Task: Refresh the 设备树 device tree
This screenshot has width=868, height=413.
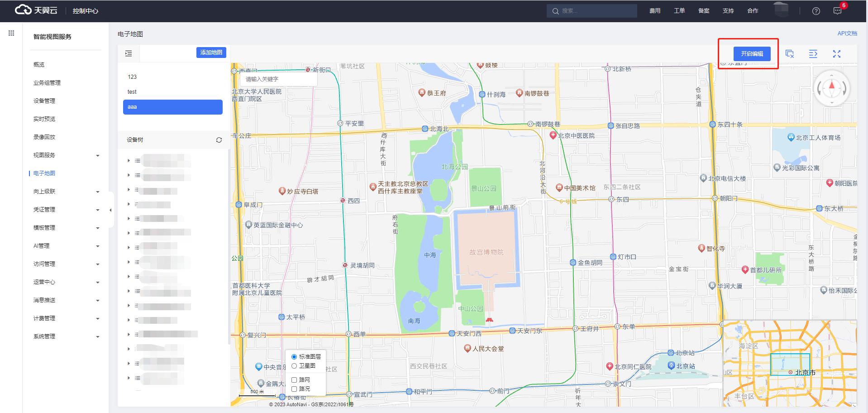Action: 219,140
